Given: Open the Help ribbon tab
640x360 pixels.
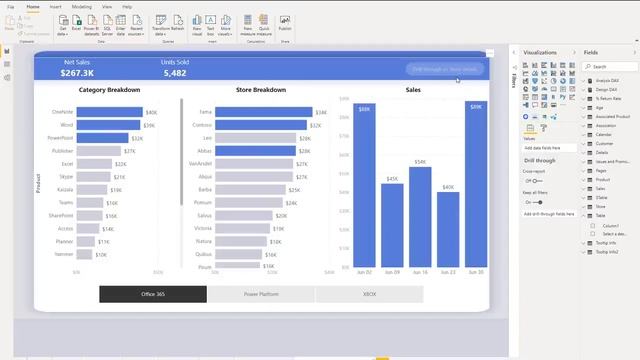Looking at the screenshot, I should 127,7.
